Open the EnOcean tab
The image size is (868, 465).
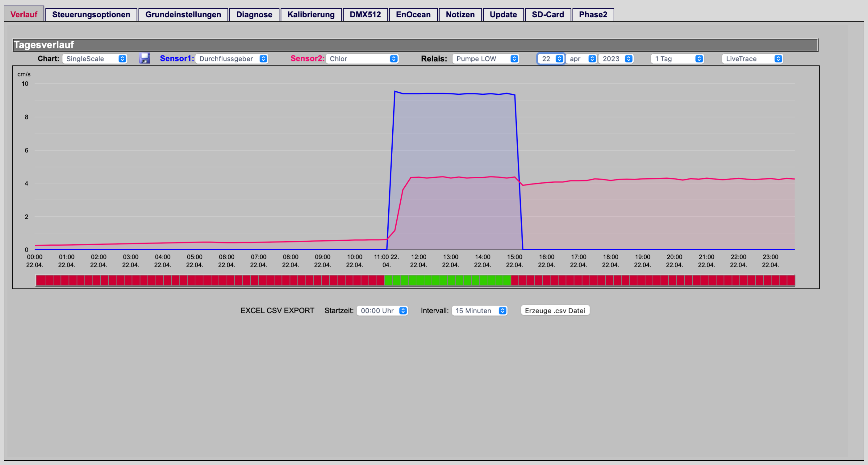point(413,14)
